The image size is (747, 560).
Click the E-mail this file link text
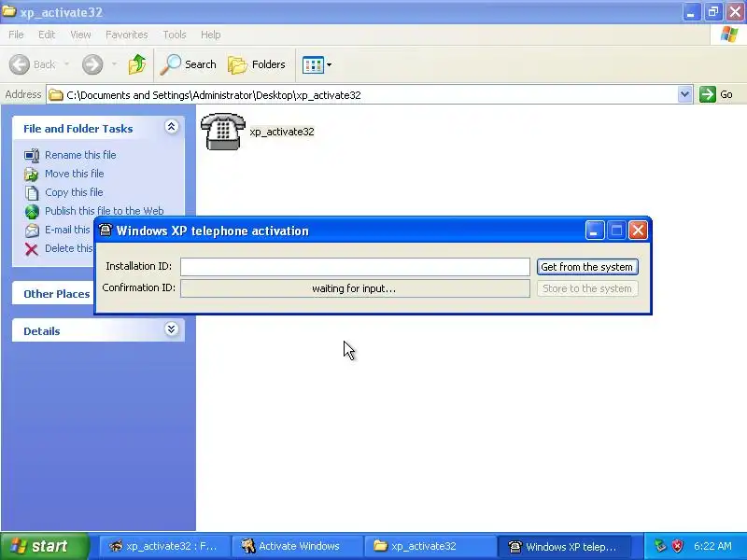pos(67,230)
